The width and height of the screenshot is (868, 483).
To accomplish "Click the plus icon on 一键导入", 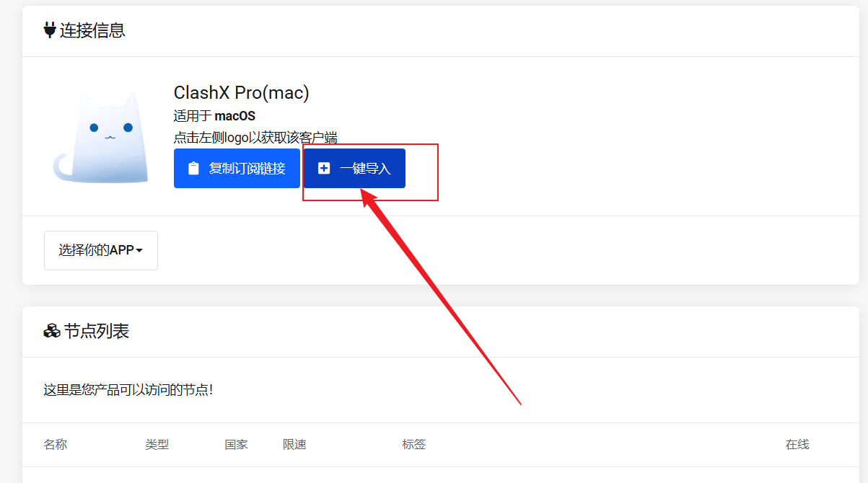I will 324,169.
